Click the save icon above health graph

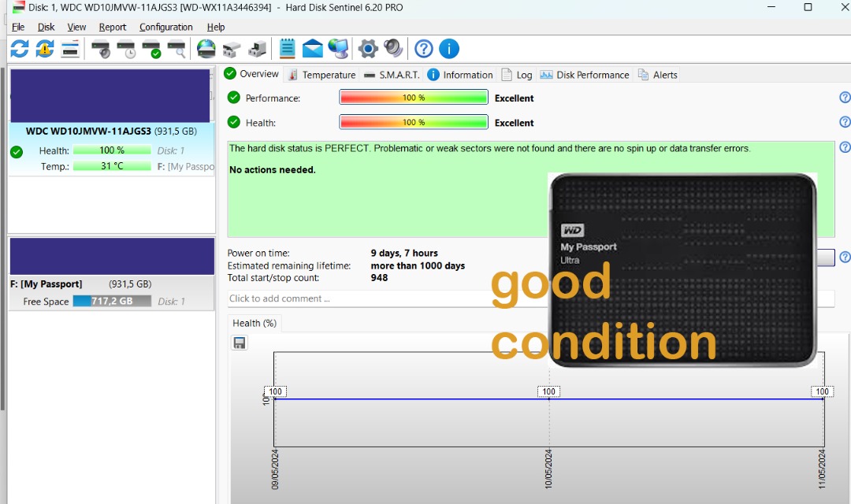tap(240, 343)
